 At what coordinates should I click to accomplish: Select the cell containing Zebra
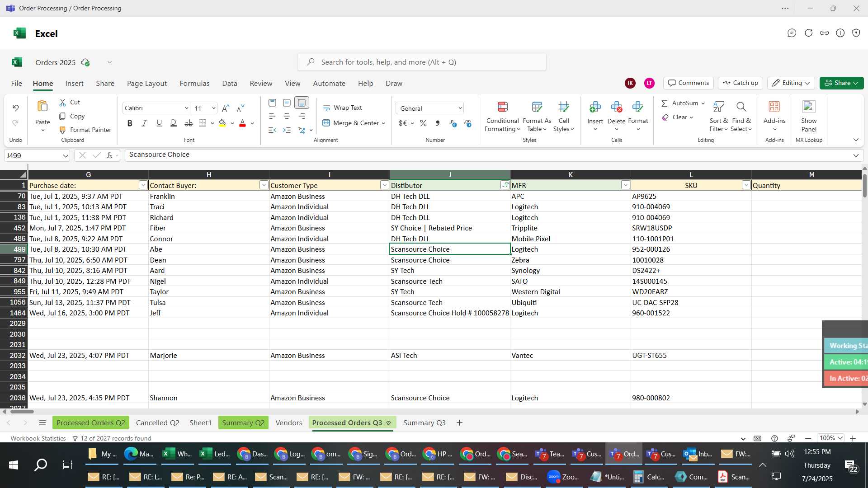570,260
